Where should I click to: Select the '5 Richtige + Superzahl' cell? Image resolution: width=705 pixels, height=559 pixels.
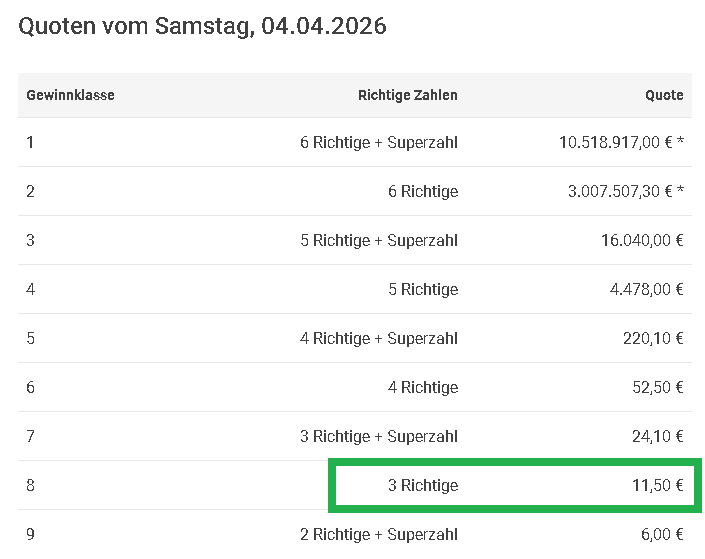(x=378, y=240)
